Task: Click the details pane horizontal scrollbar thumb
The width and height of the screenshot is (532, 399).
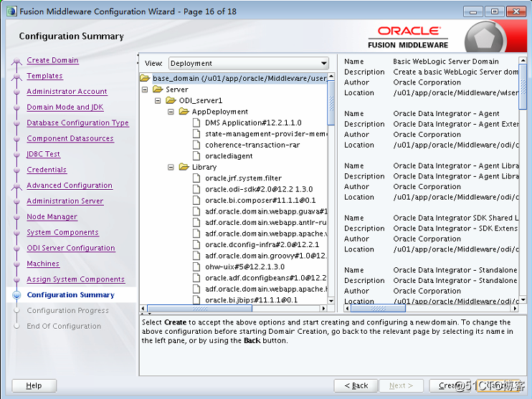Action: [x=378, y=309]
